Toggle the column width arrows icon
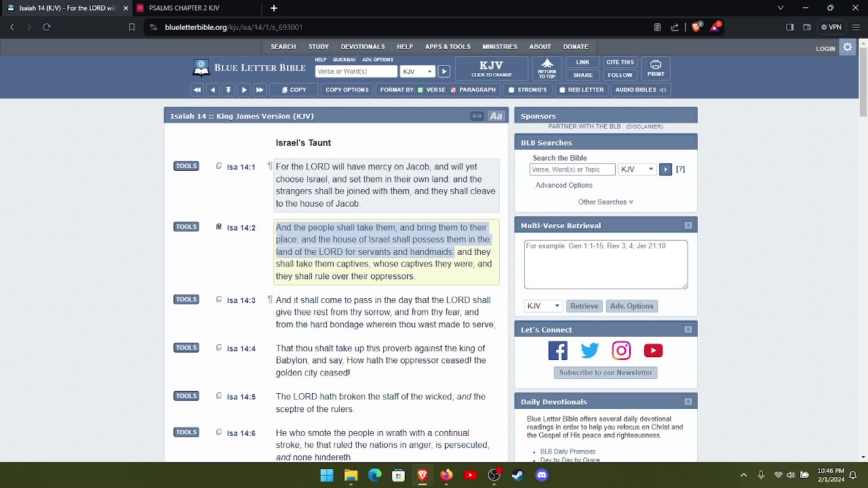Screen dimensions: 868x488 (477, 116)
